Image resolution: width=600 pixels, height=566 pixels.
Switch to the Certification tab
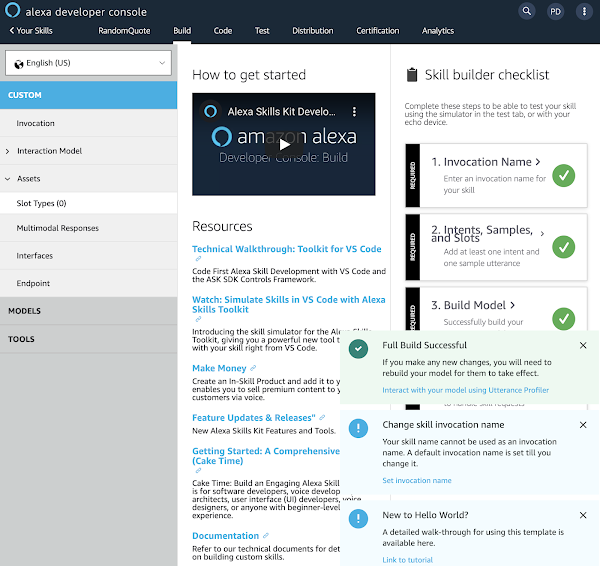tap(378, 31)
